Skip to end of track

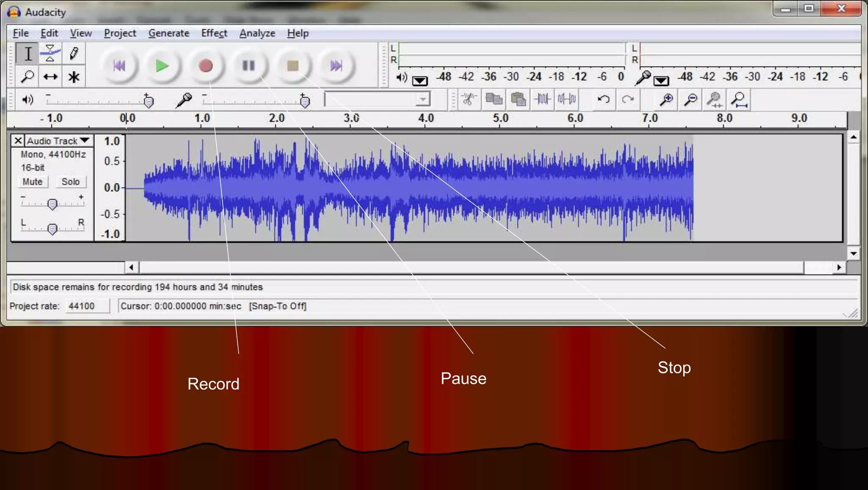coord(336,66)
